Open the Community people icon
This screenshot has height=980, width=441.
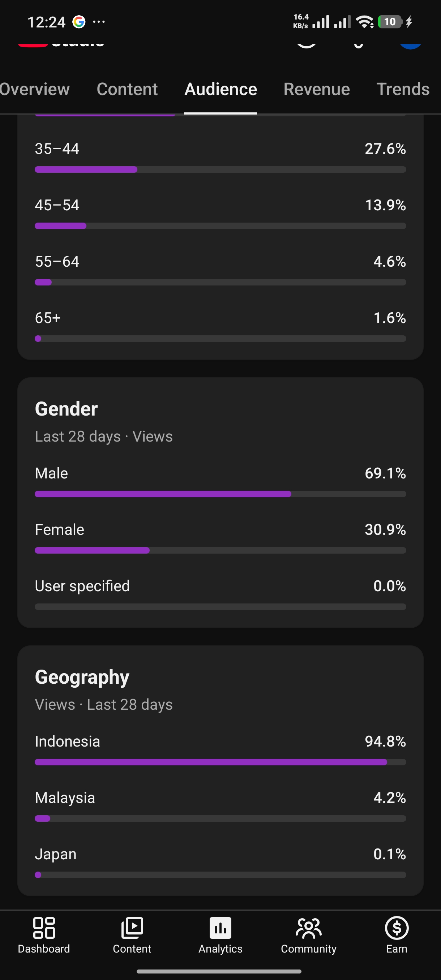[x=309, y=928]
